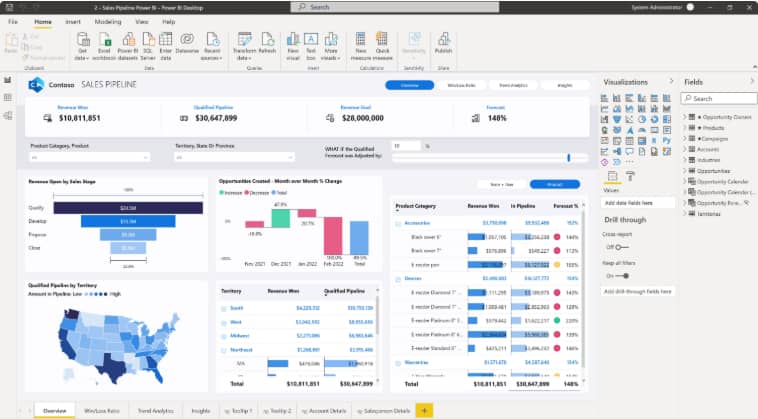Click the title bar Search box
Screen dimensions: 758x419
click(395, 7)
